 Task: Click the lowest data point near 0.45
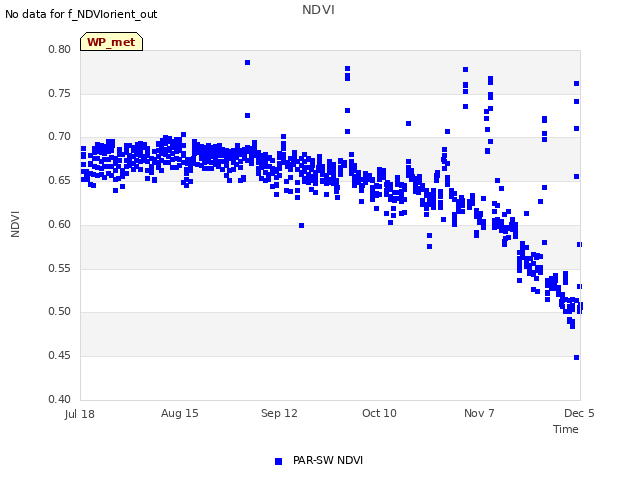point(576,358)
